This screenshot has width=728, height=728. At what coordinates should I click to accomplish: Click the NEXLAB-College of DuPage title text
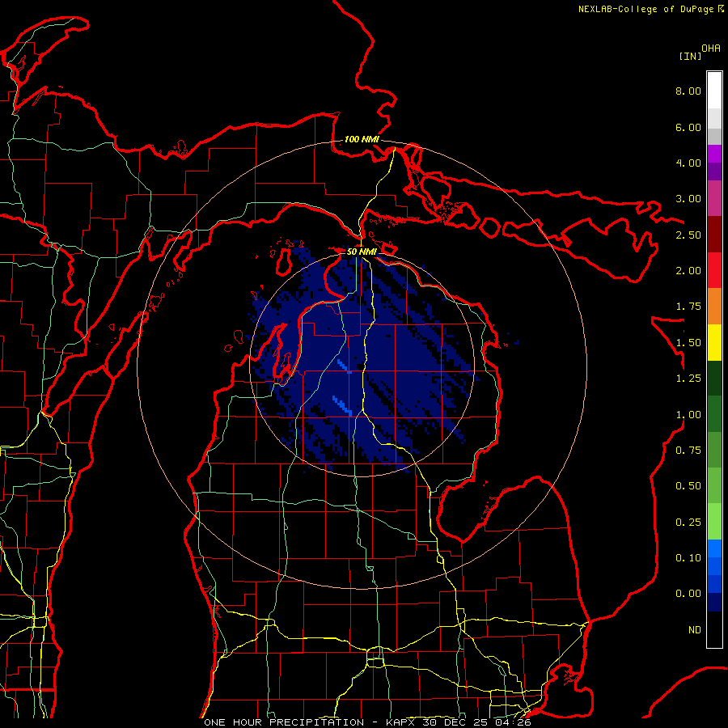pyautogui.click(x=650, y=9)
